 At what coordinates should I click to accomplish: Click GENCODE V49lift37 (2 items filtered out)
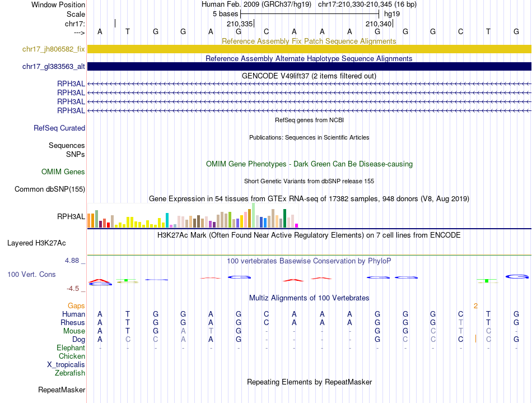click(309, 76)
